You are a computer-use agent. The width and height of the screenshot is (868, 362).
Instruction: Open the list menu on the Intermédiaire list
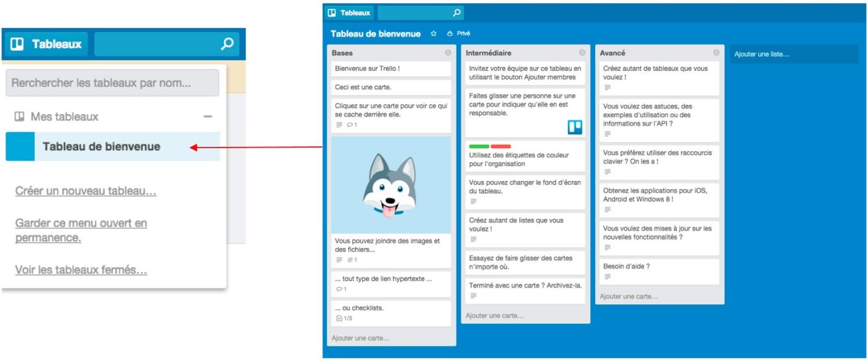[x=582, y=53]
